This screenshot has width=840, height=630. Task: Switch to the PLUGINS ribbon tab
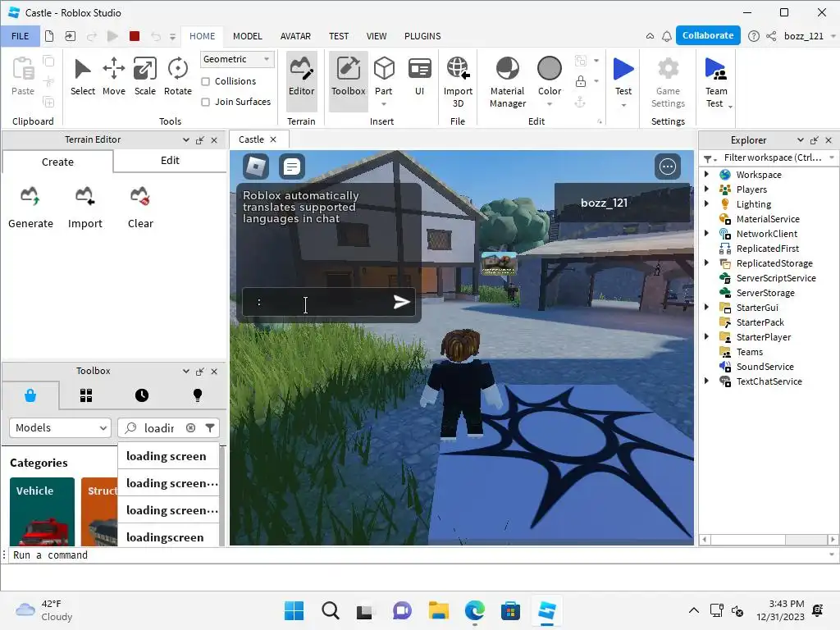pos(422,36)
